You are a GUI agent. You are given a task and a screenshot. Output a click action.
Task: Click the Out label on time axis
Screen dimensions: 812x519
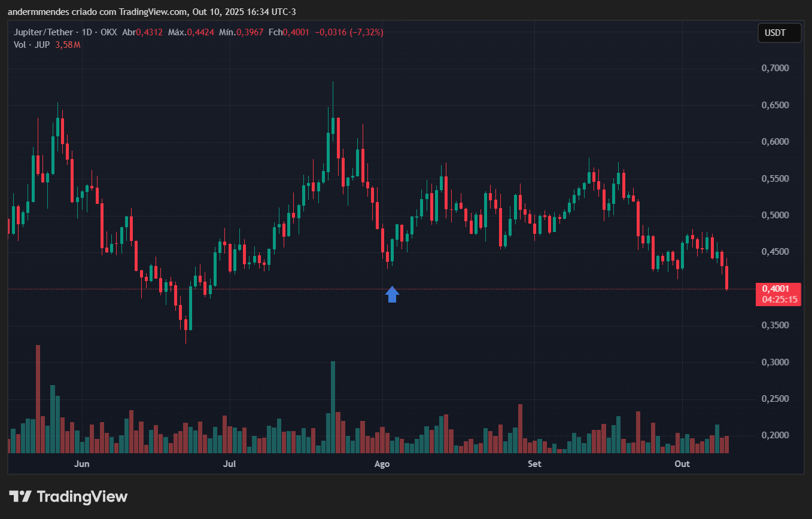pos(682,464)
